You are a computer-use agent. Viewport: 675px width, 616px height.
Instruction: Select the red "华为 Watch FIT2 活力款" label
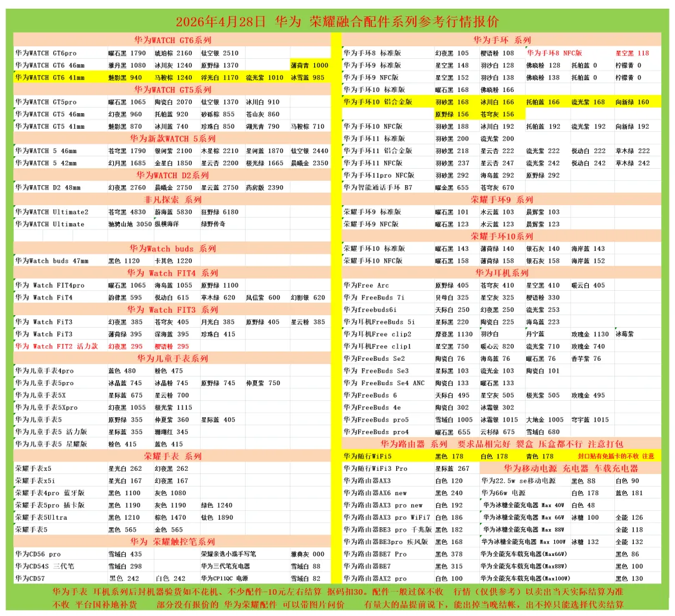coord(57,346)
